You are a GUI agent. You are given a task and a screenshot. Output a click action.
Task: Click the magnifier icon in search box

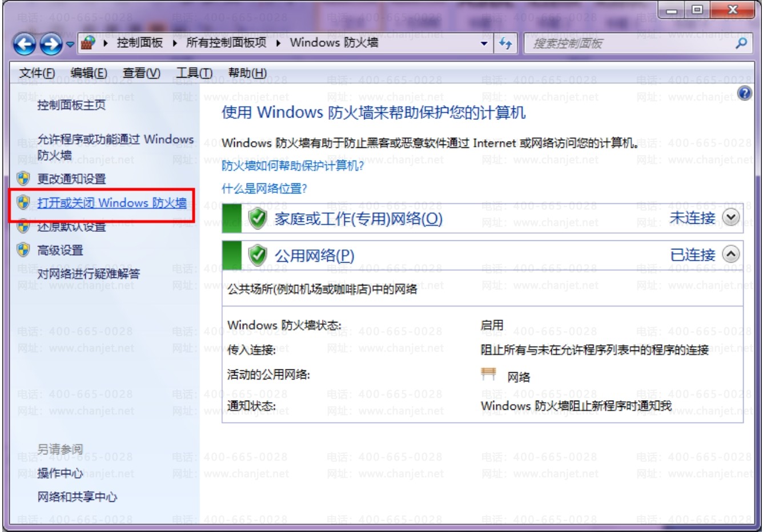click(741, 43)
